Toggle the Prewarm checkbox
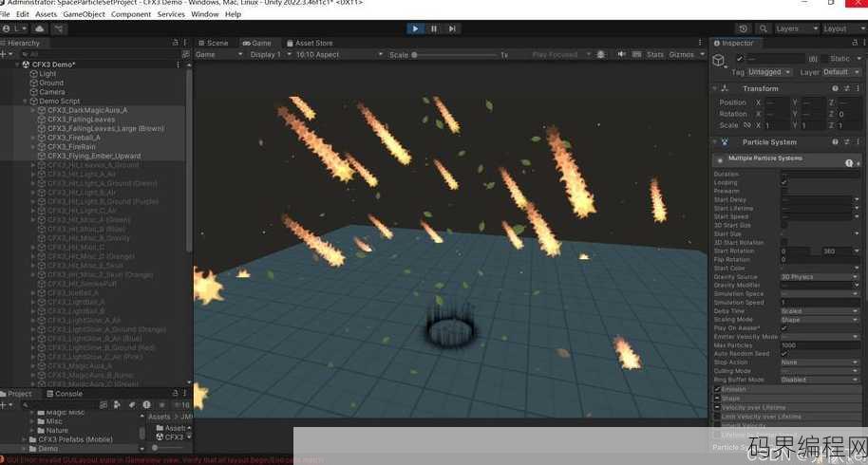Image resolution: width=868 pixels, height=465 pixels. (x=783, y=191)
